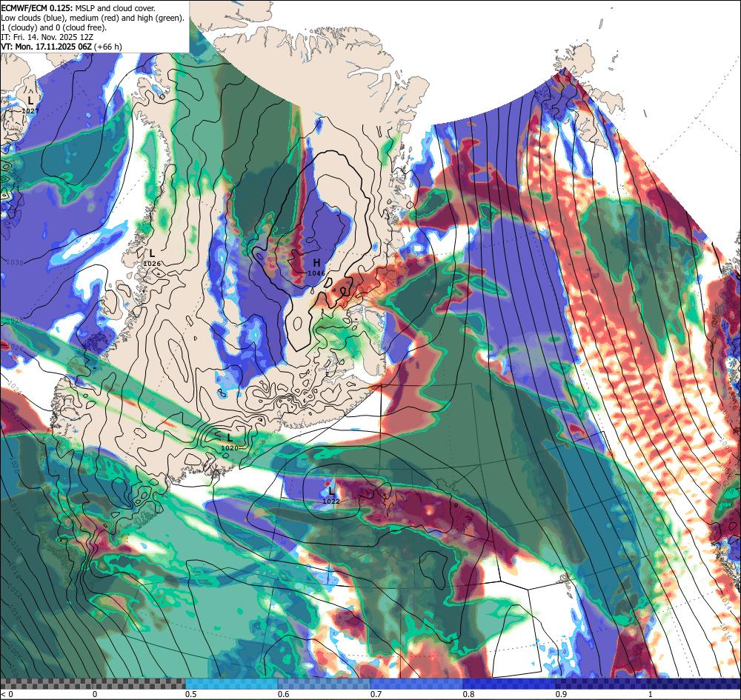Select the initial time 'IT: Fri. 14. Nov. 2025 12Z'

pyautogui.click(x=47, y=37)
